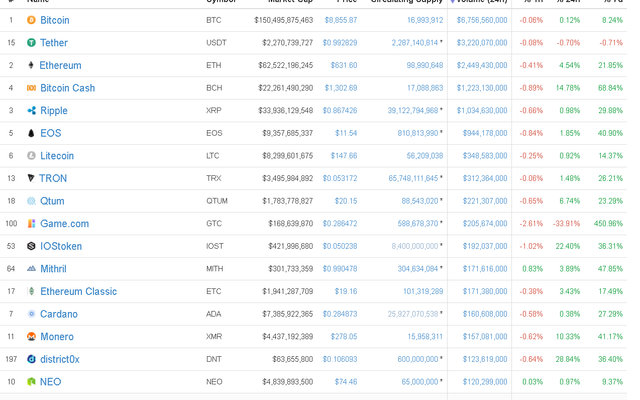The image size is (640, 400).
Task: Click the BTC symbol cell
Action: [213, 20]
